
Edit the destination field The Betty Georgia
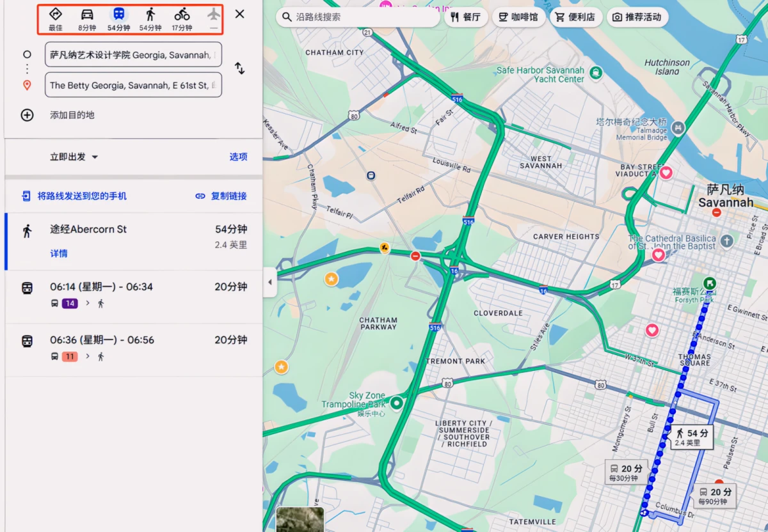click(133, 85)
